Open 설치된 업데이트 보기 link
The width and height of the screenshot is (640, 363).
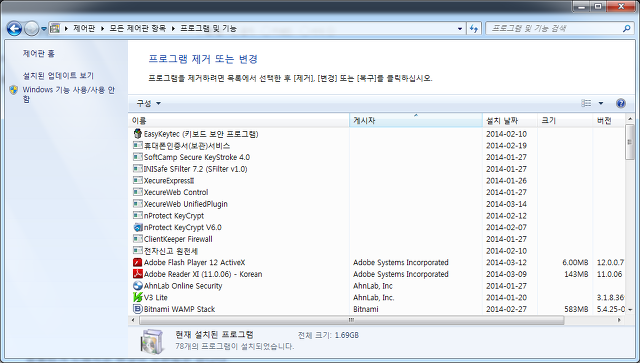coord(58,76)
